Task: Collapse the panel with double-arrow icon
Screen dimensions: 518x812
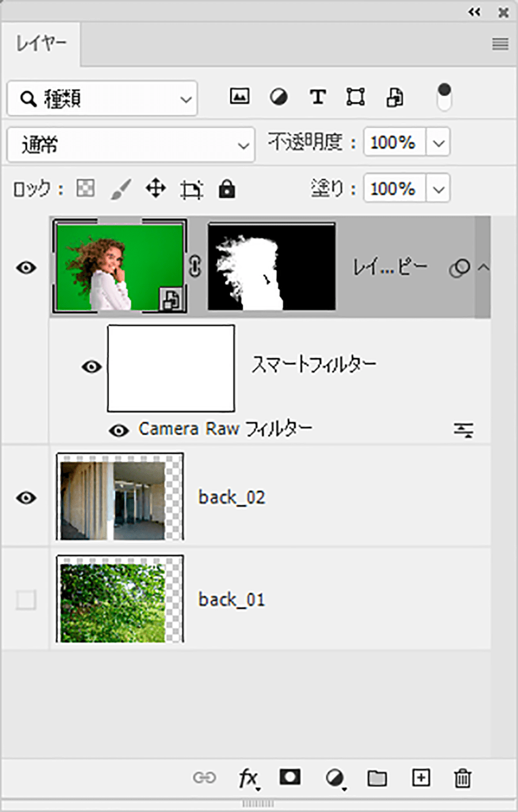Action: [474, 12]
